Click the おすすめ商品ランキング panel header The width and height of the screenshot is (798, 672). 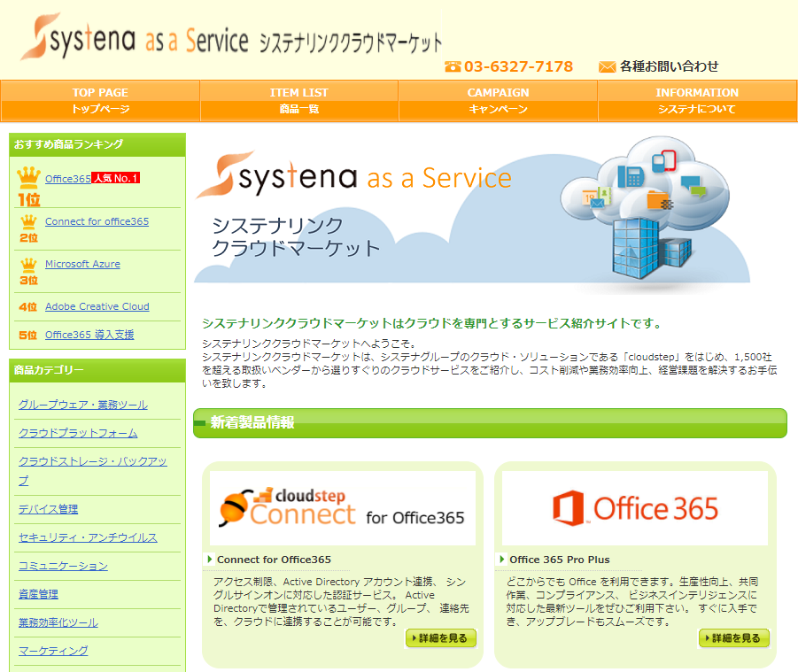[97, 144]
